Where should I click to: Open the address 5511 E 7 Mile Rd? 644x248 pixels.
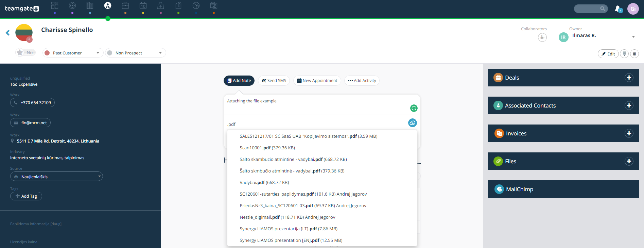tap(58, 141)
